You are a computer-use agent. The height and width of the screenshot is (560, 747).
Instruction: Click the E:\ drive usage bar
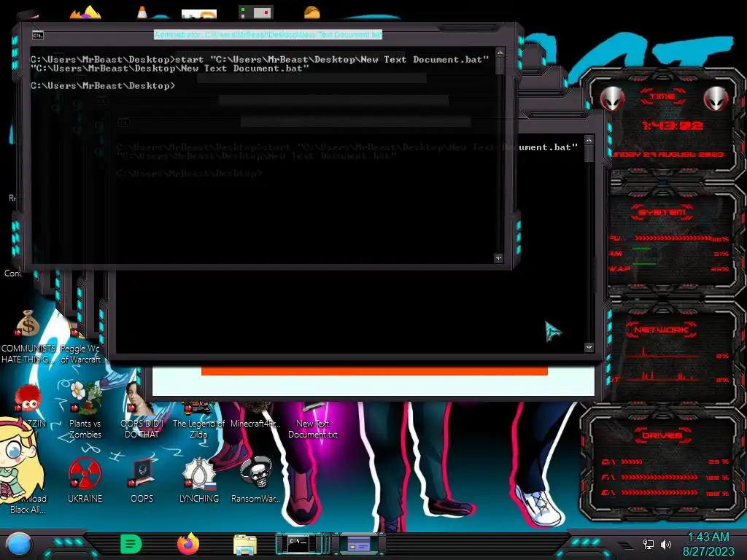click(x=659, y=493)
